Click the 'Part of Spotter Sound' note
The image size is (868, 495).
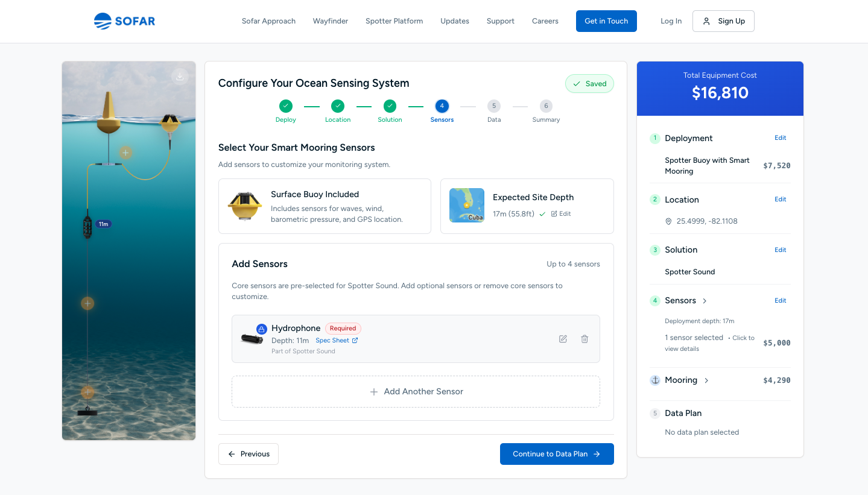click(303, 352)
